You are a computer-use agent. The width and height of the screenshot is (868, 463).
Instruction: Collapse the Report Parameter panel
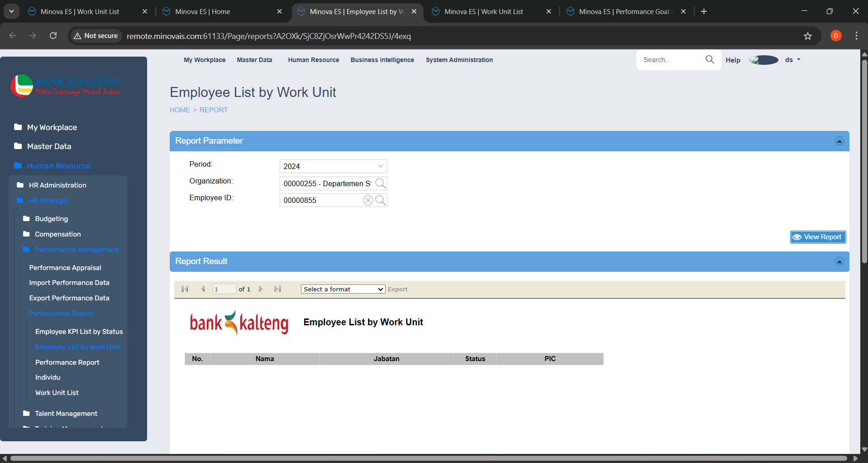[839, 141]
